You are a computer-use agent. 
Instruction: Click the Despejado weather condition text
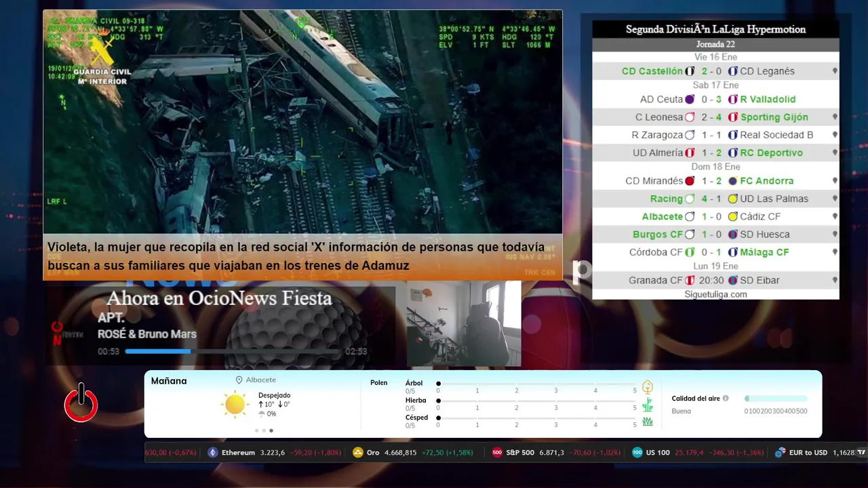tap(274, 395)
